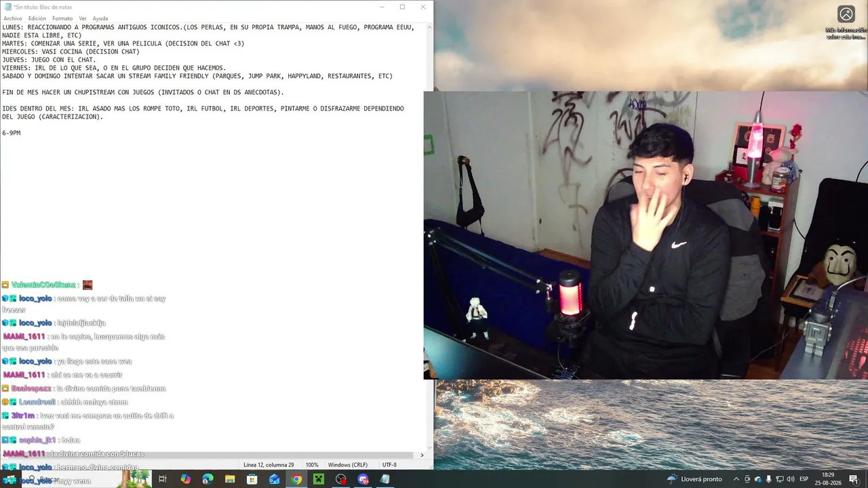868x488 pixels.
Task: Click the 'MARTES: COMENZAR UNA SERIE' line
Action: point(123,43)
